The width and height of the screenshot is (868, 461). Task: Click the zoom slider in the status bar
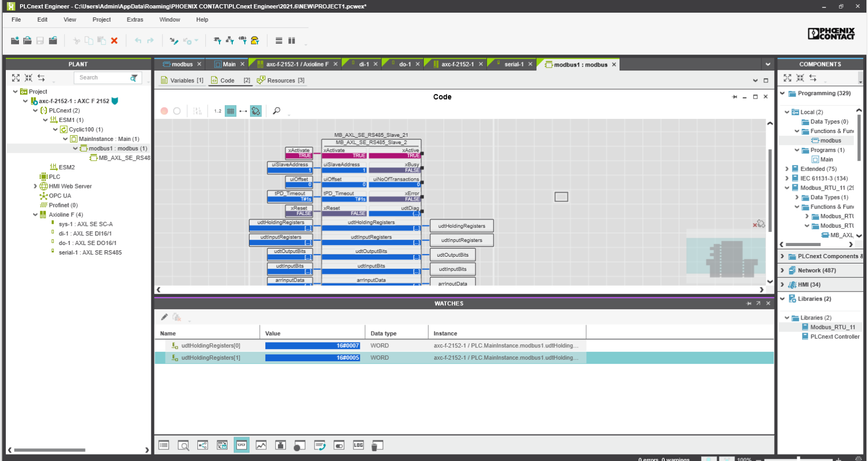[x=798, y=459]
